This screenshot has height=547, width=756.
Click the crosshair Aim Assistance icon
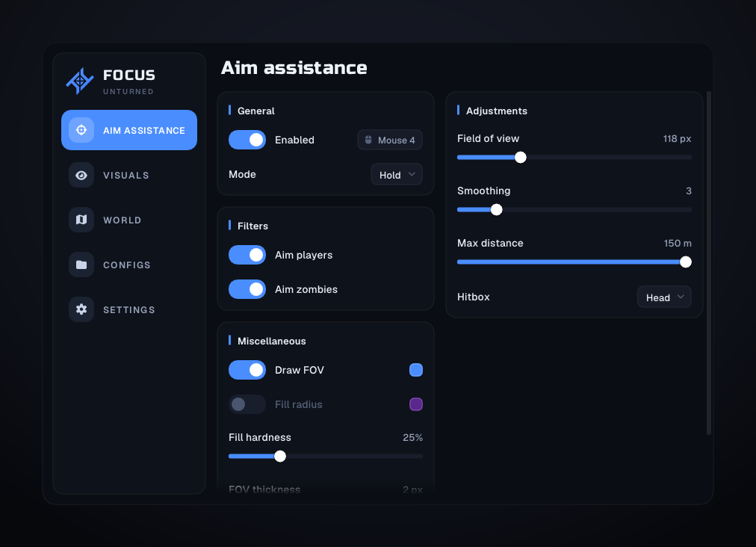(x=81, y=130)
